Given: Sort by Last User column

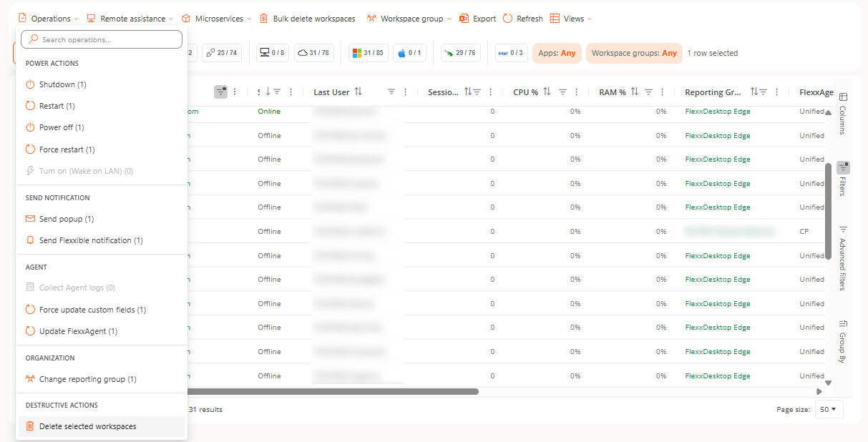Looking at the screenshot, I should (x=359, y=92).
